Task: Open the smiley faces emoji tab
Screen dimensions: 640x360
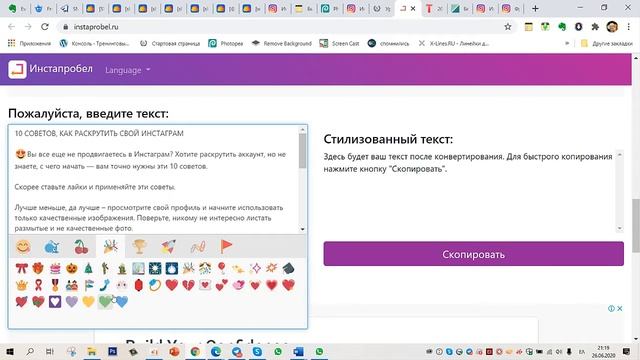Action: pos(23,246)
